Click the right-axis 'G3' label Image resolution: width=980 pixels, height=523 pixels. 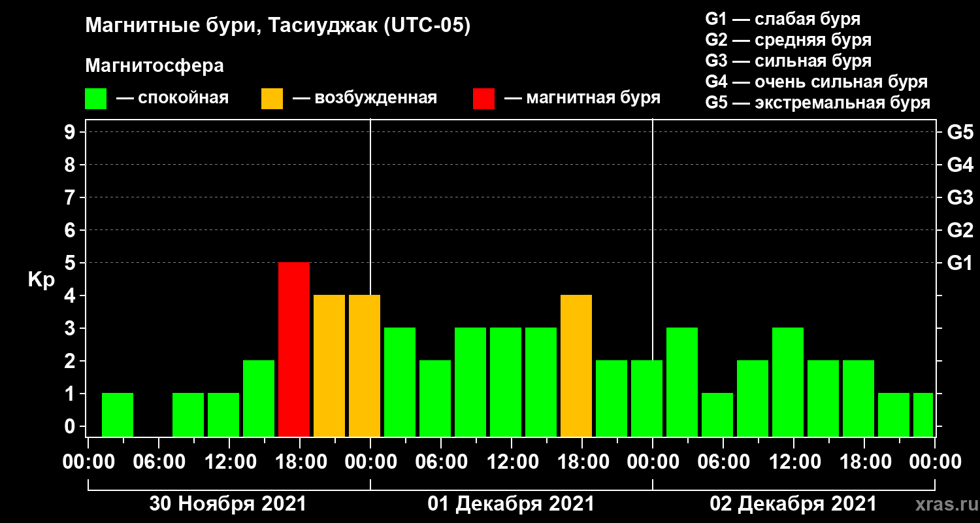click(x=960, y=197)
